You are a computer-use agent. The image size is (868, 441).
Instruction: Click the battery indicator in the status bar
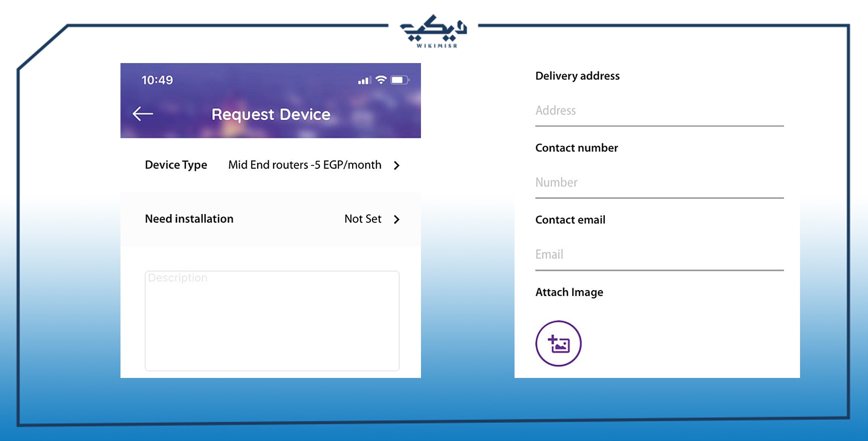click(400, 80)
